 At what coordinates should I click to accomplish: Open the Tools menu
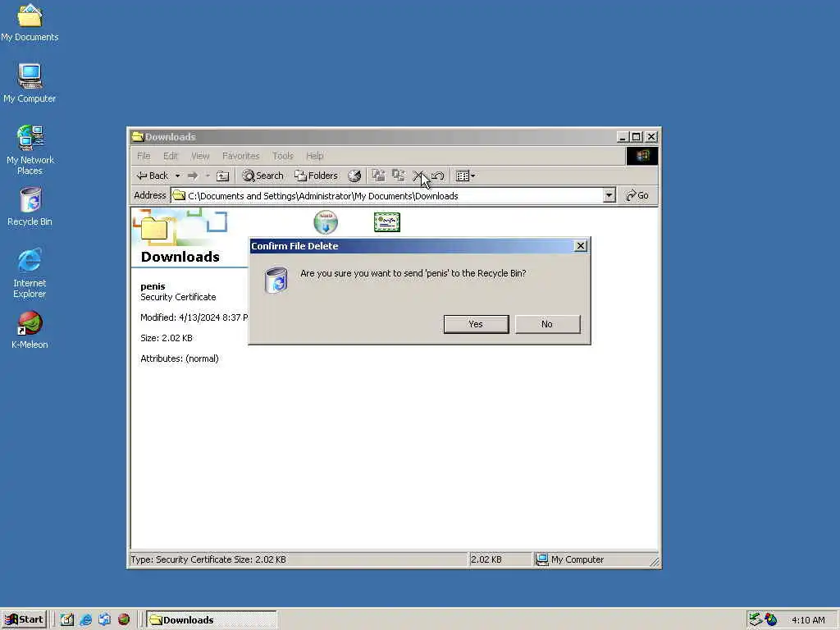282,156
